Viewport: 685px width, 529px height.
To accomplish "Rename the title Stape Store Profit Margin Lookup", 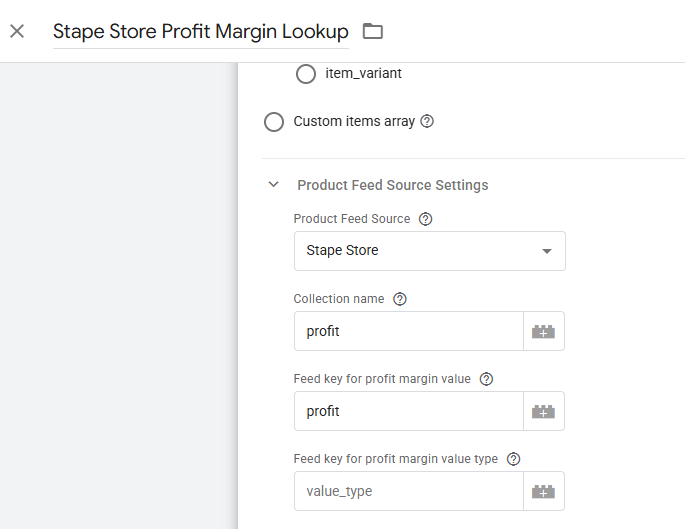I will [201, 31].
